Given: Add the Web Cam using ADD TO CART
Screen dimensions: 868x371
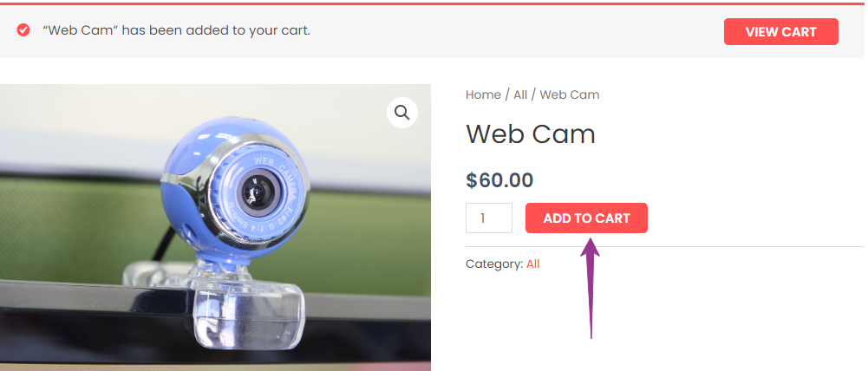Looking at the screenshot, I should 586,218.
